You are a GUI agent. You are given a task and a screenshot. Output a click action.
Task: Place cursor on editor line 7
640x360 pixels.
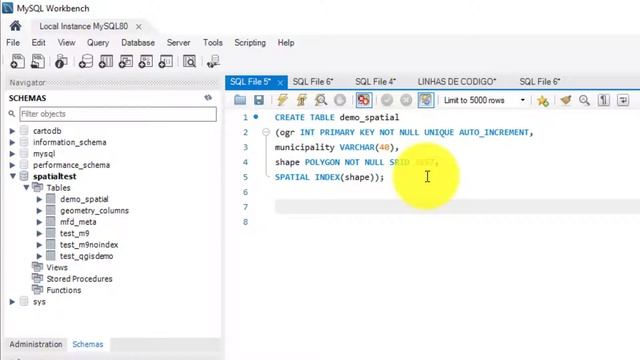pos(457,207)
